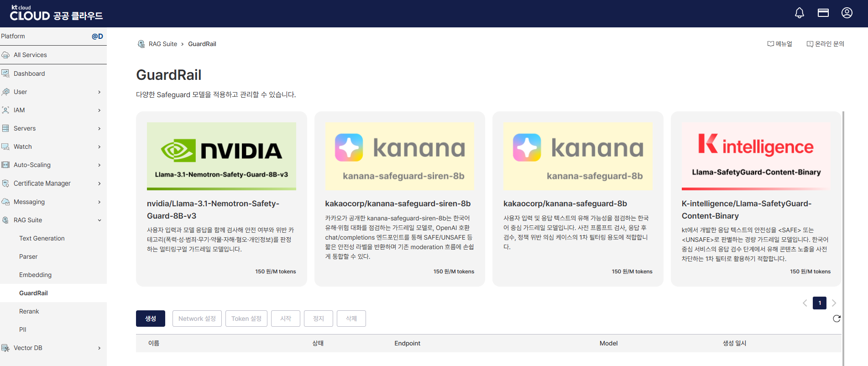Click the 정지 stop button

319,319
